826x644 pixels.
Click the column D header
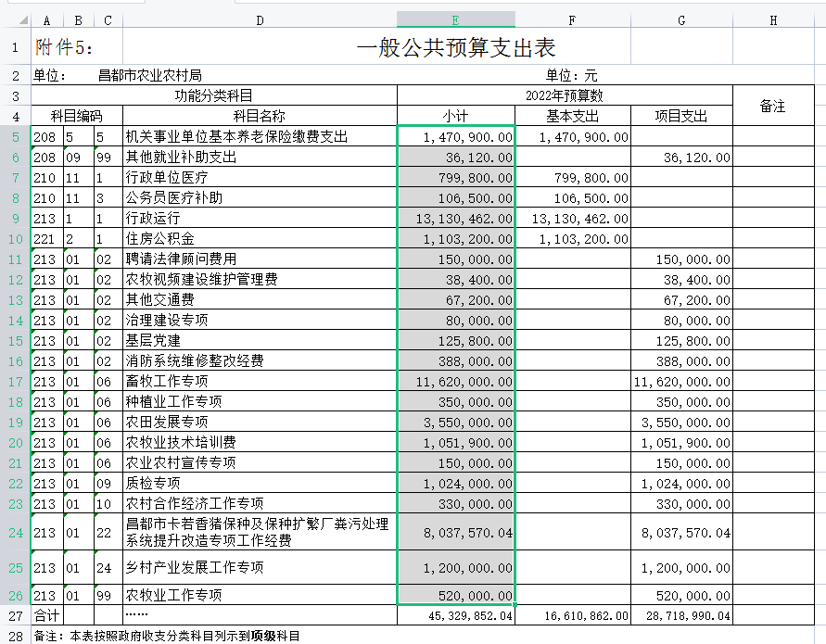pyautogui.click(x=260, y=19)
